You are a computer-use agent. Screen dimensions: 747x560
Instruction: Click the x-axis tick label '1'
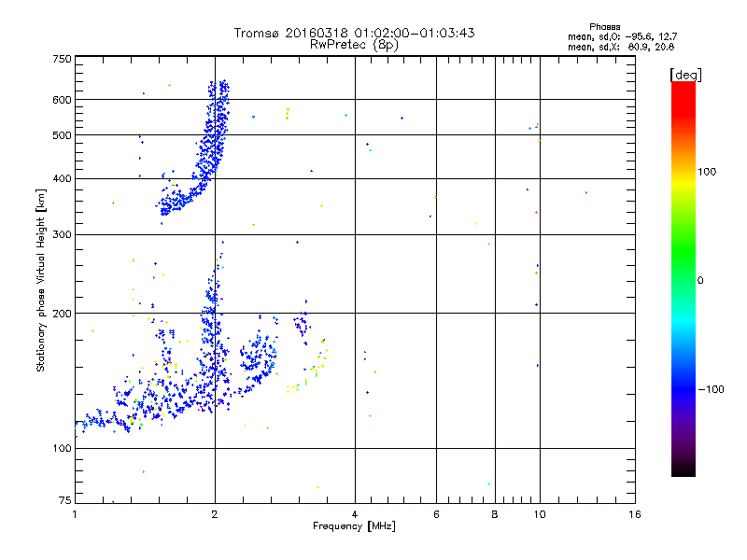[x=75, y=514]
